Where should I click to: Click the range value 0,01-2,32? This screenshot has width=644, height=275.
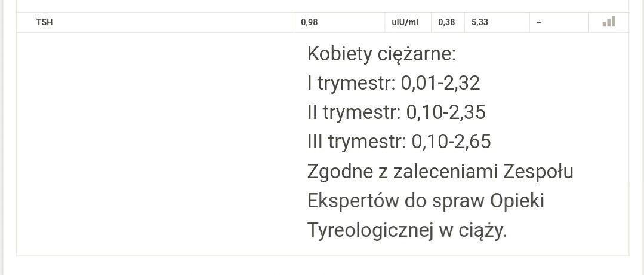click(440, 83)
